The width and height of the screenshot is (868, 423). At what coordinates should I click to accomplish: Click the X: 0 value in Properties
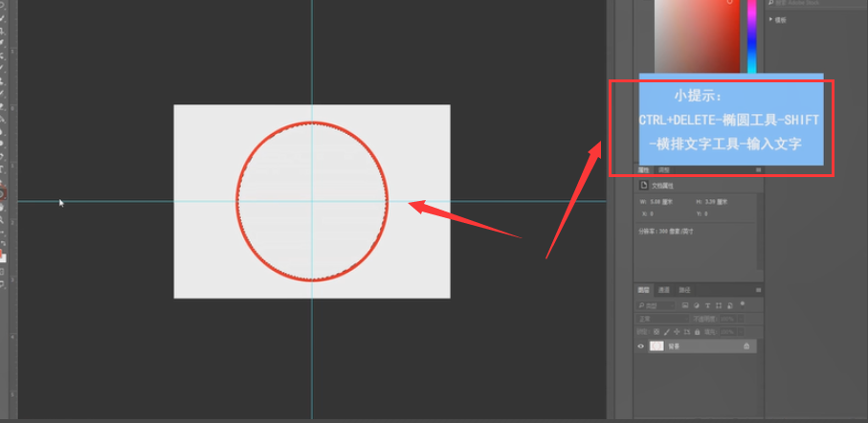pyautogui.click(x=651, y=213)
